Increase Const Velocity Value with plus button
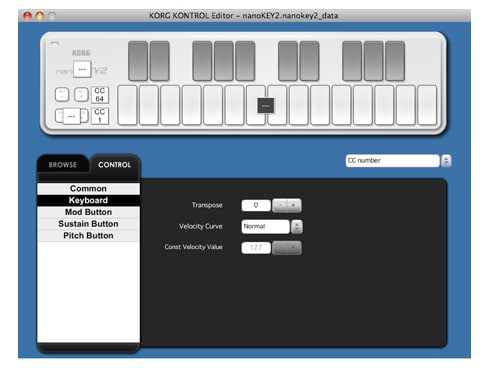 (294, 248)
